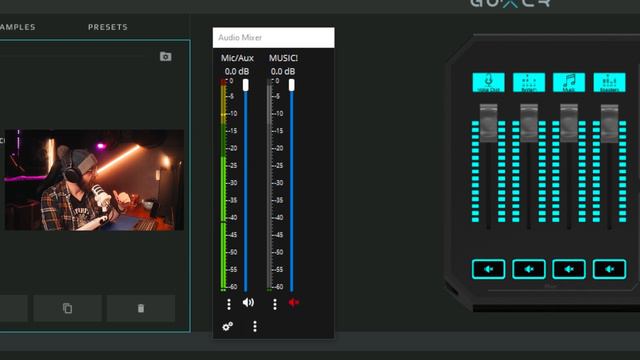
Task: Move the third GoXLR fader knob
Action: click(x=569, y=123)
